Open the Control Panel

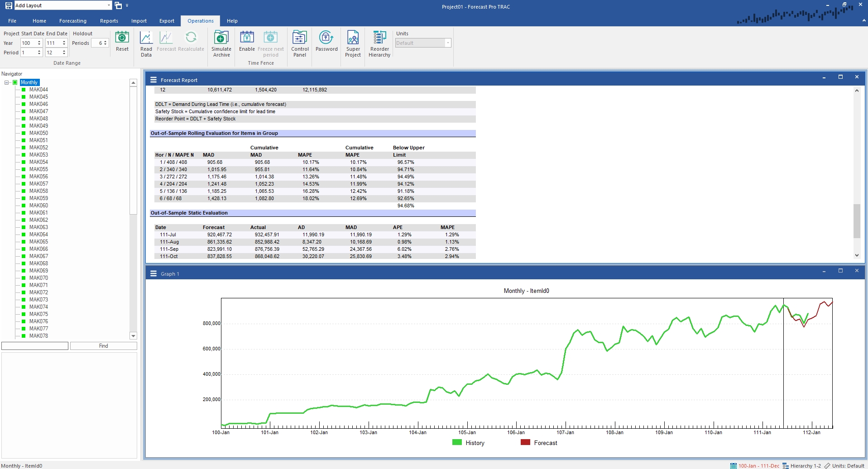click(x=300, y=37)
